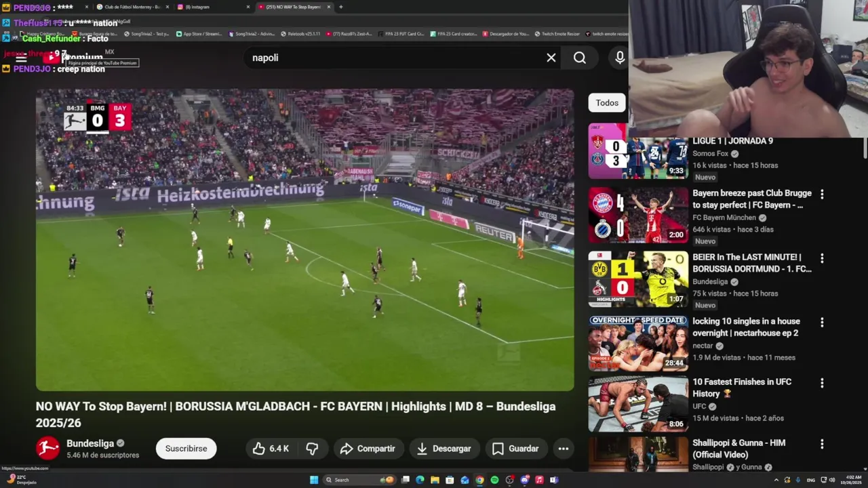The image size is (868, 488).
Task: Open the volume control in system tray
Action: 832,480
